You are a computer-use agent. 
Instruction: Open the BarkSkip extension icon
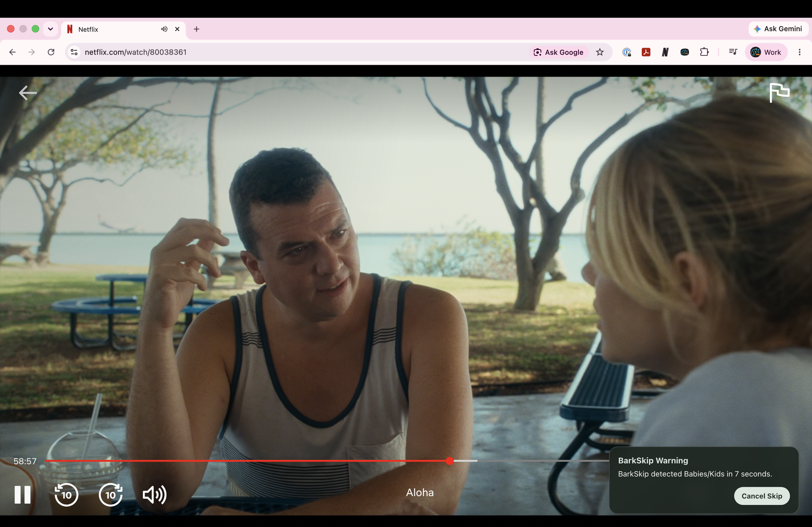point(684,52)
